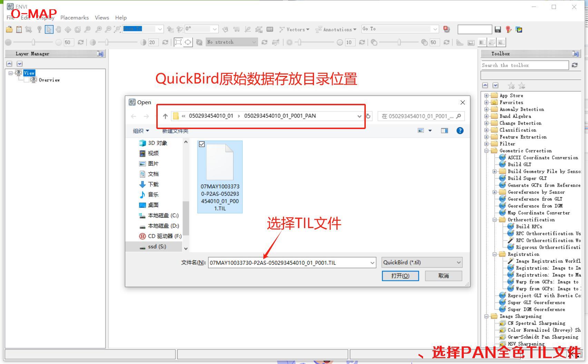Screen dimensions: 588x364
Task: Select the Pan hand tool
Action: [x=58, y=30]
